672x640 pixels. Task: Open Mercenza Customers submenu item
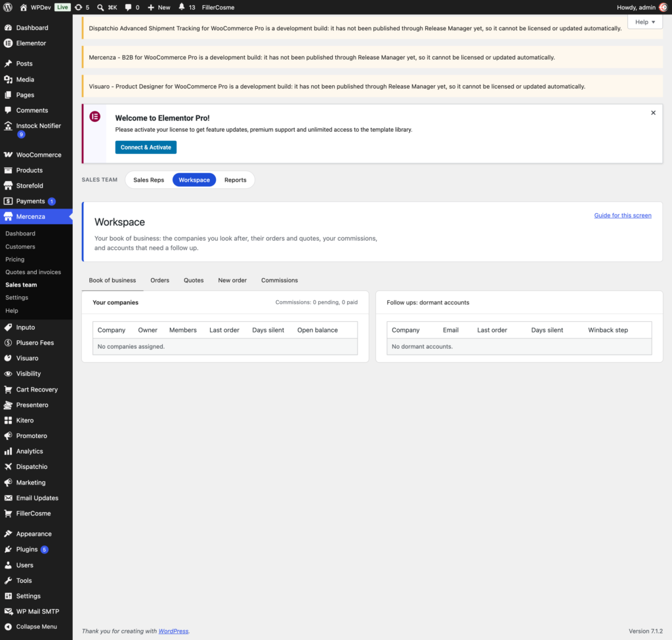(x=20, y=247)
